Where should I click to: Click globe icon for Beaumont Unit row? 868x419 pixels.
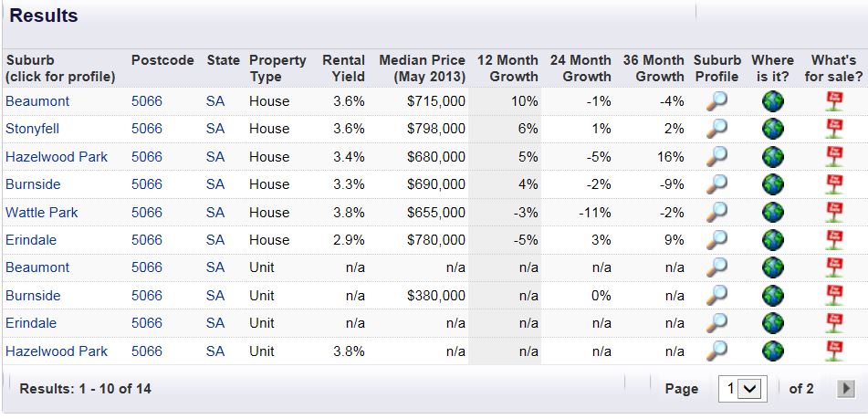(x=773, y=267)
